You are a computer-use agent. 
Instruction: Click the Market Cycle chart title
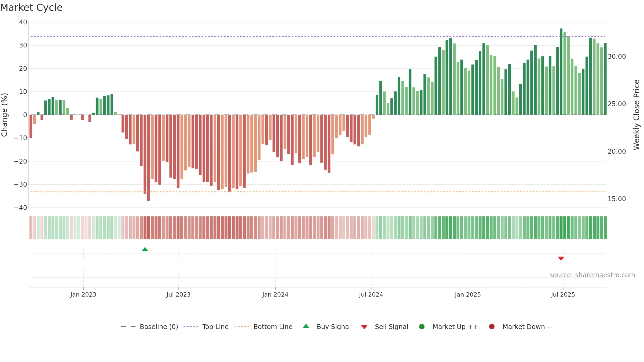point(31,8)
